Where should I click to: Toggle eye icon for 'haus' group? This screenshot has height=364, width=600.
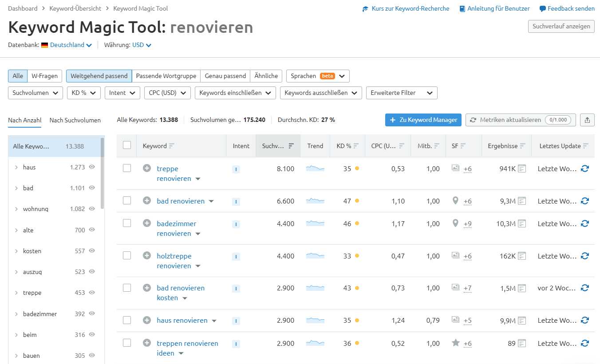[92, 167]
